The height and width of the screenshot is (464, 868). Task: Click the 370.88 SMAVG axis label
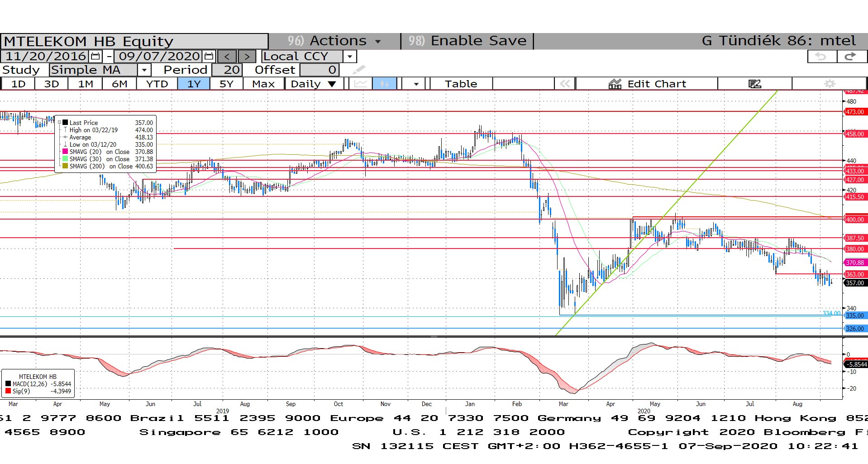[x=855, y=263]
